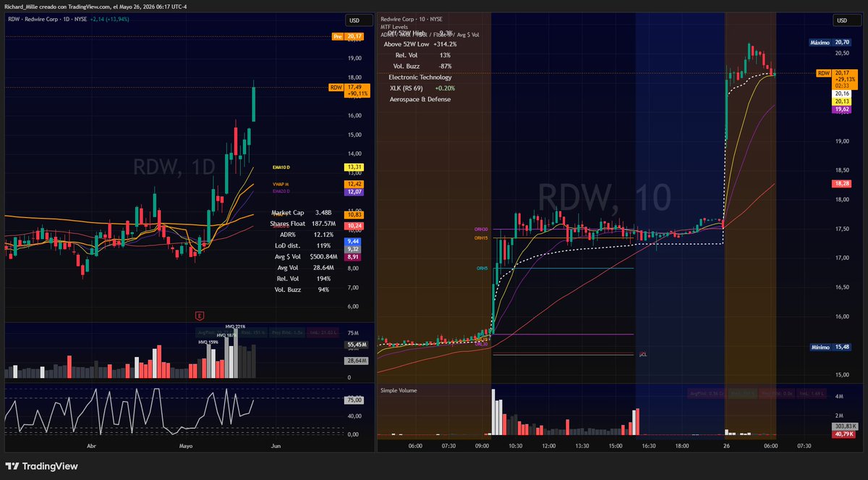Viewport: 868px width, 480px height.
Task: Click the Market Cap 3.48B row
Action: (x=302, y=213)
